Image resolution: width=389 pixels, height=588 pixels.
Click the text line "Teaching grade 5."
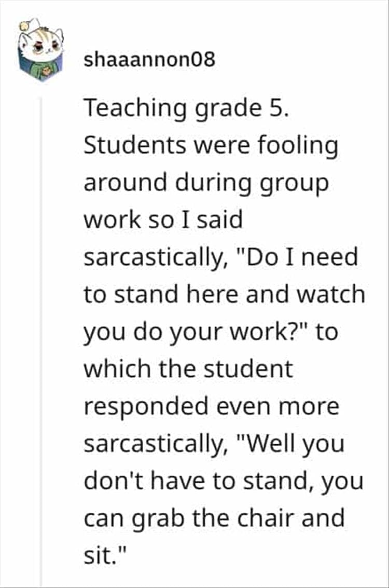pyautogui.click(x=185, y=108)
